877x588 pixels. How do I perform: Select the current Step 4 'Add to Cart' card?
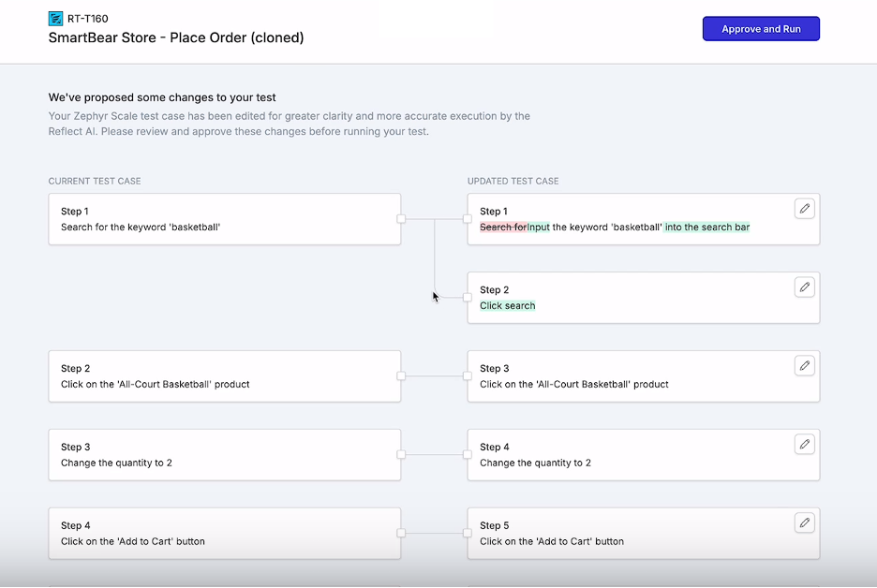pyautogui.click(x=224, y=533)
